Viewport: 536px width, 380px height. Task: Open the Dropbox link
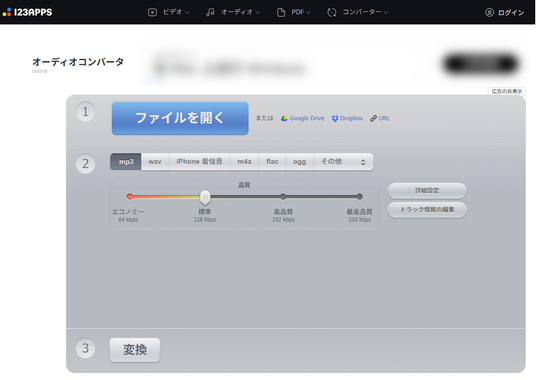[x=351, y=118]
